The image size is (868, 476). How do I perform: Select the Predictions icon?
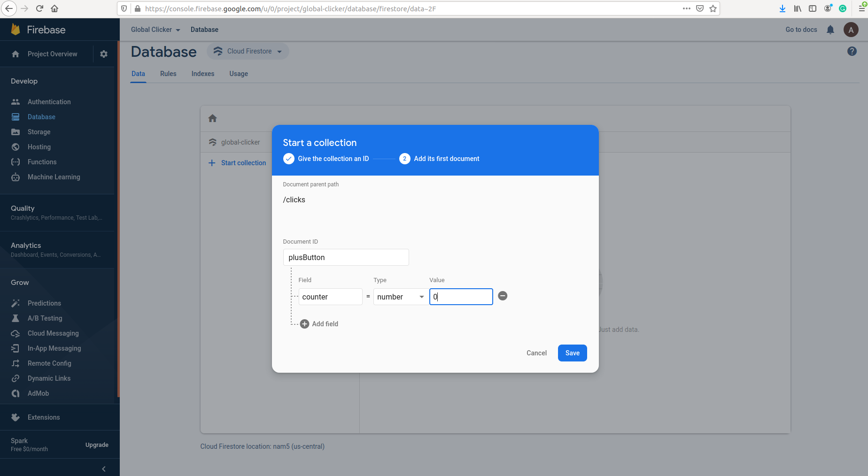pos(16,303)
